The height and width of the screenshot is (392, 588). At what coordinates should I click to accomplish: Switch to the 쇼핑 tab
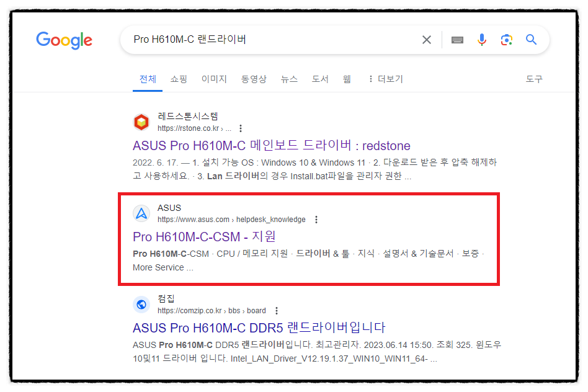click(179, 79)
